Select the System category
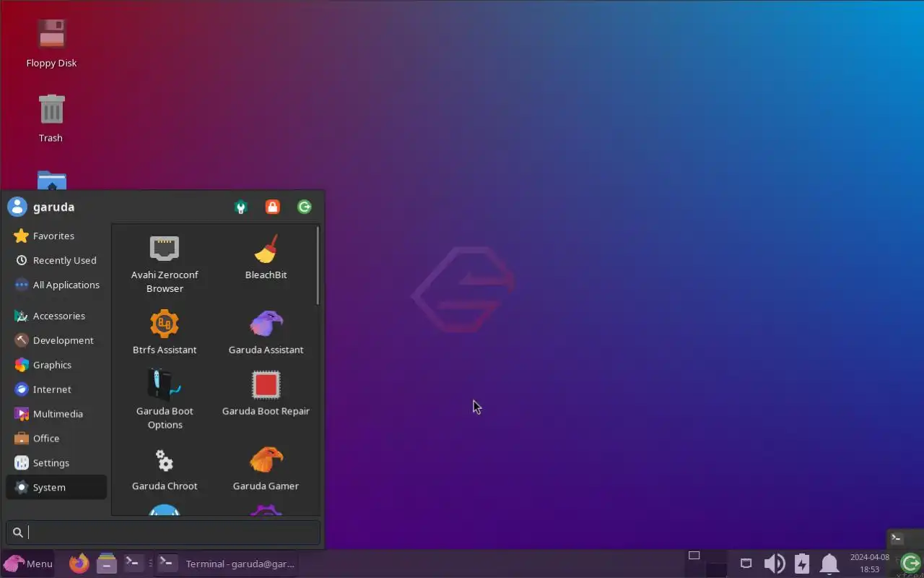 click(56, 488)
